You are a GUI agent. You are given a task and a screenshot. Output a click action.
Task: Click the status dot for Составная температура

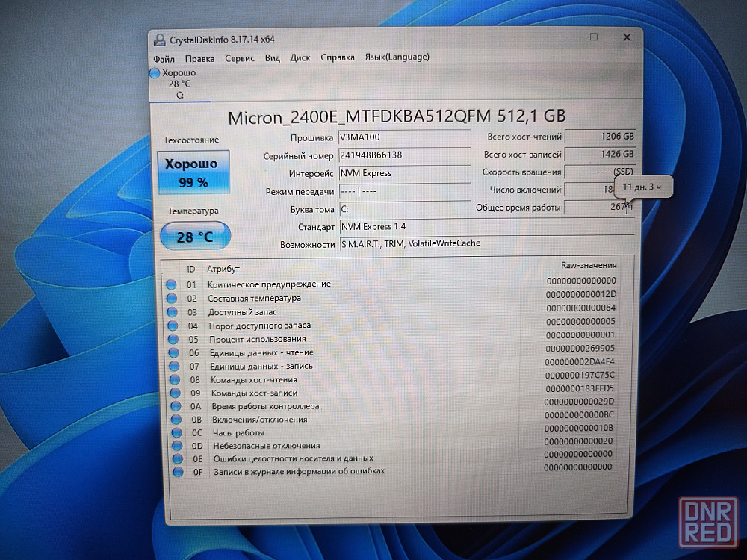[172, 299]
